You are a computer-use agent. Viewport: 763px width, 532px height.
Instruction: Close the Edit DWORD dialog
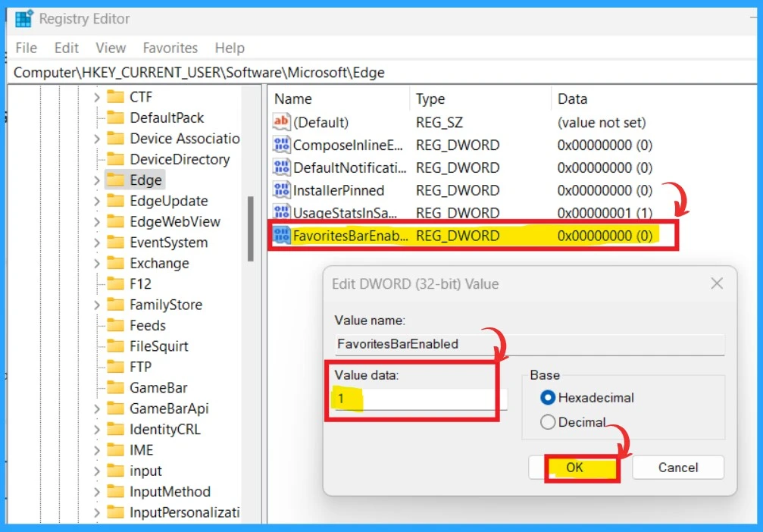pos(717,283)
